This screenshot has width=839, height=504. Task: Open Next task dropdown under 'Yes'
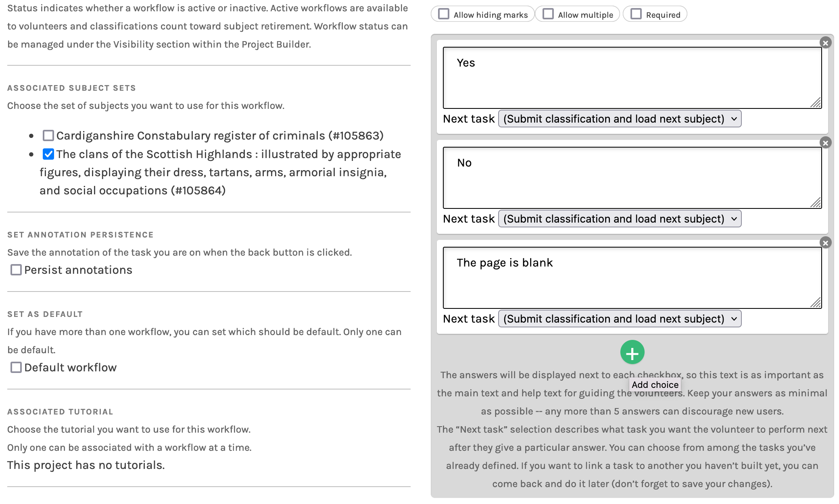click(620, 119)
